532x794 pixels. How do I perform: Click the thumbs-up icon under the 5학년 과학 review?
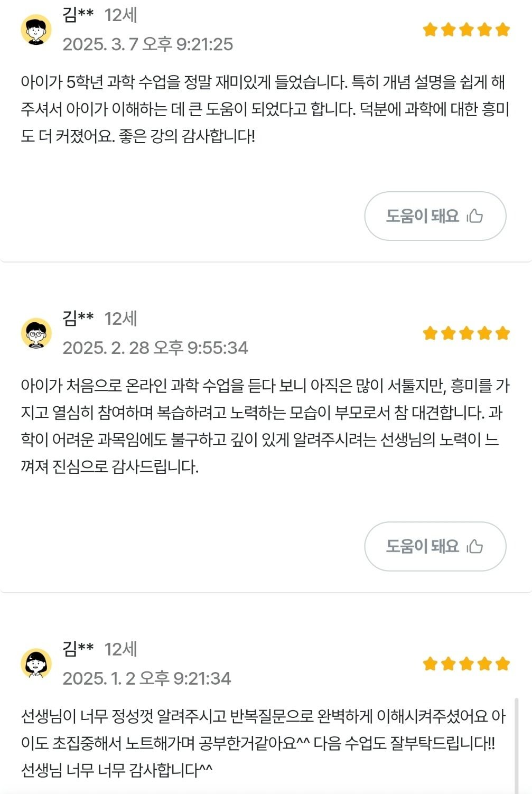[x=475, y=216]
